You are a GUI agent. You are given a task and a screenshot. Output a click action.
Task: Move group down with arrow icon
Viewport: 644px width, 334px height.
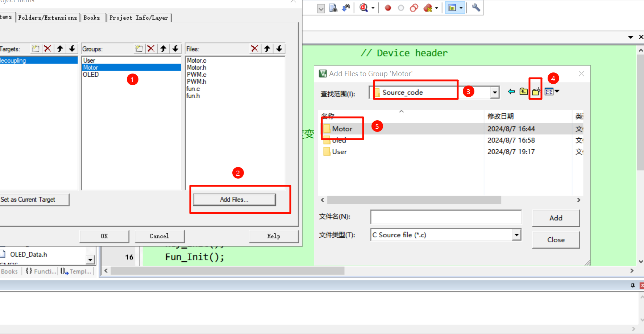[x=175, y=49]
